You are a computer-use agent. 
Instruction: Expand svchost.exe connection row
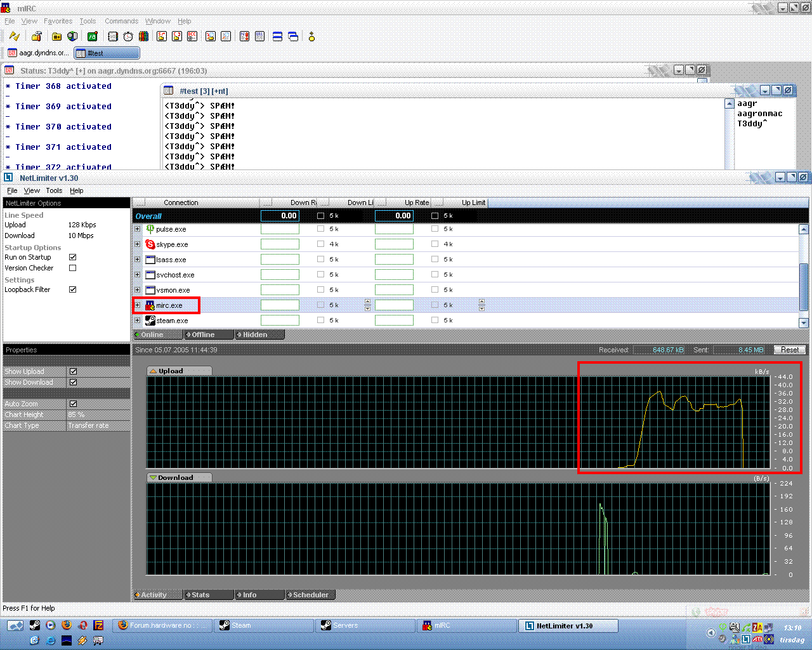click(x=137, y=274)
